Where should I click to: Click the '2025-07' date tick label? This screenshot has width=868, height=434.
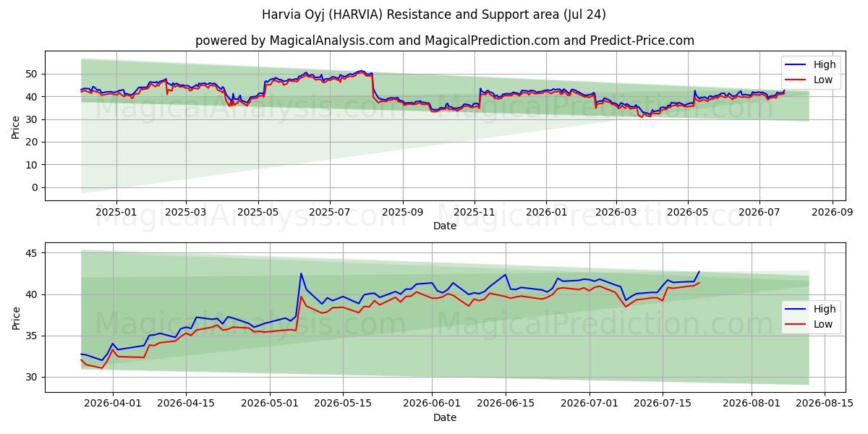(x=330, y=212)
